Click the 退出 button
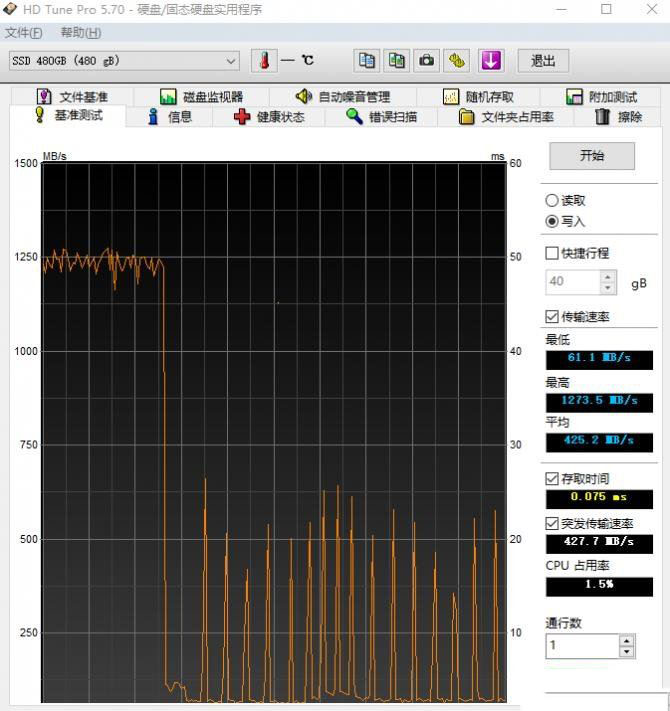The height and width of the screenshot is (711, 670). point(543,60)
